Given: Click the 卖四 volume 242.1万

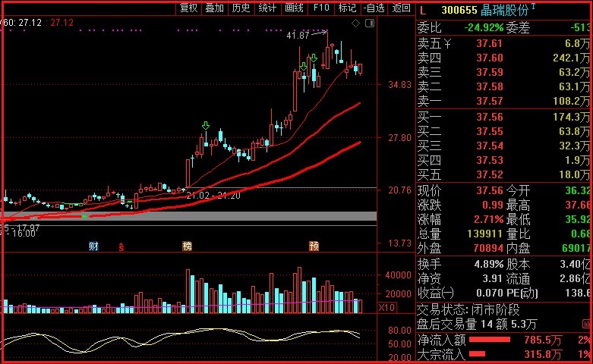Looking at the screenshot, I should (x=571, y=58).
